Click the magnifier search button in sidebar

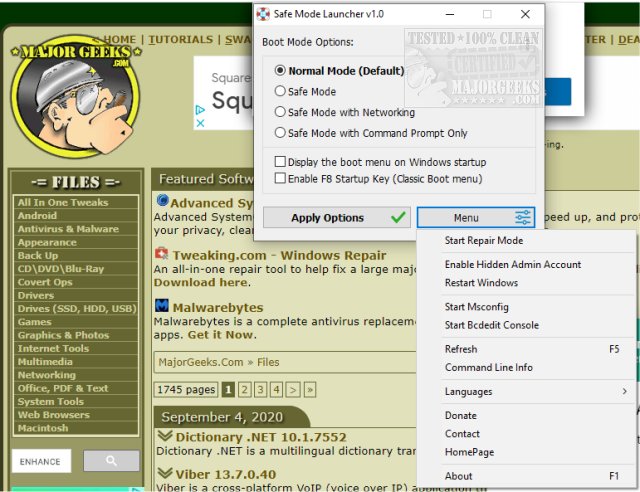coord(111,461)
